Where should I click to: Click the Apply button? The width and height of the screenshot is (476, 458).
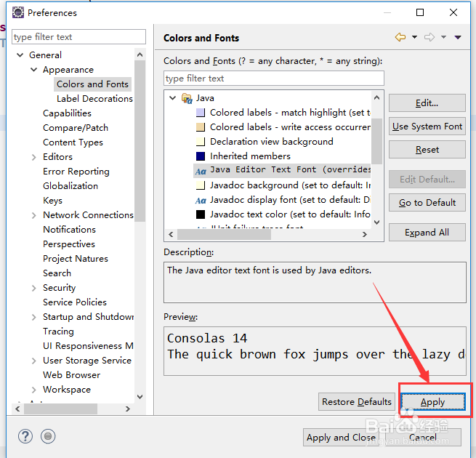(432, 402)
